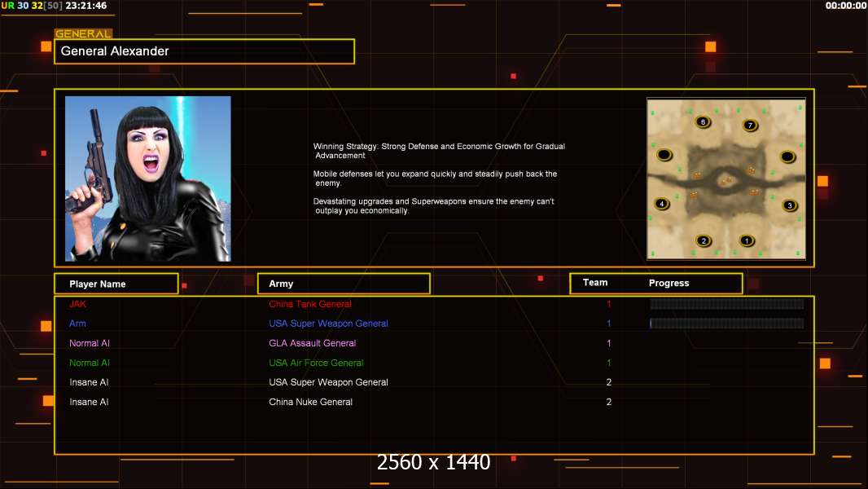Click China Tank General army text
The width and height of the screenshot is (868, 489).
pos(310,304)
